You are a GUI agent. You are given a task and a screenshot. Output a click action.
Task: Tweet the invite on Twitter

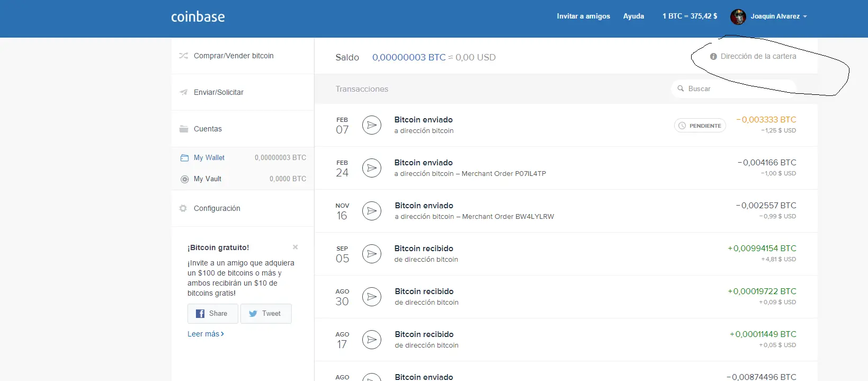coord(266,314)
